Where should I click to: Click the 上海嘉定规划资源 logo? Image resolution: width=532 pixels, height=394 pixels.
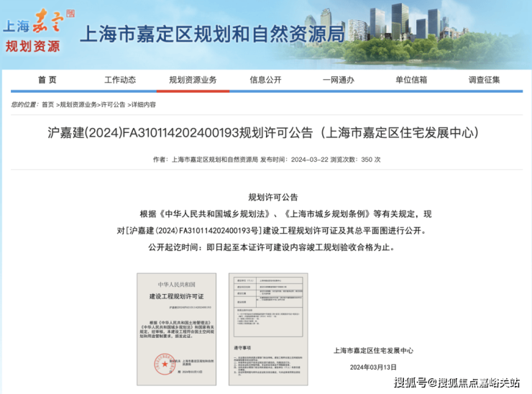pos(37,31)
